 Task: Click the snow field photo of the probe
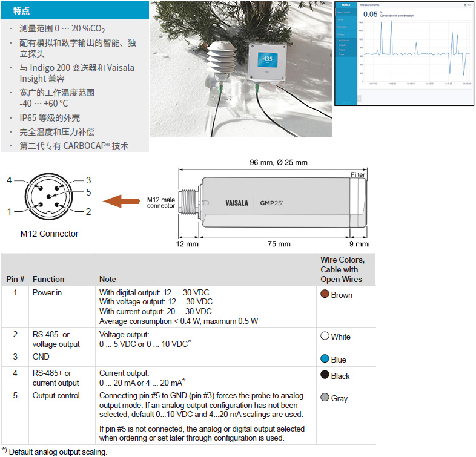click(x=241, y=69)
